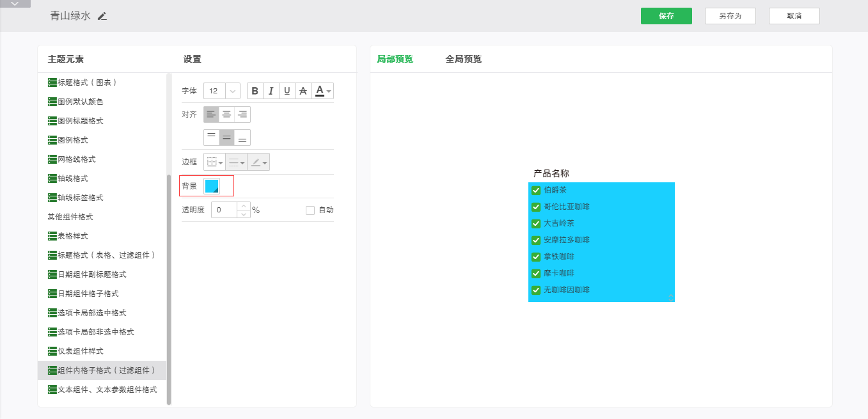868x419 pixels.
Task: Align text to the right
Action: click(x=242, y=115)
